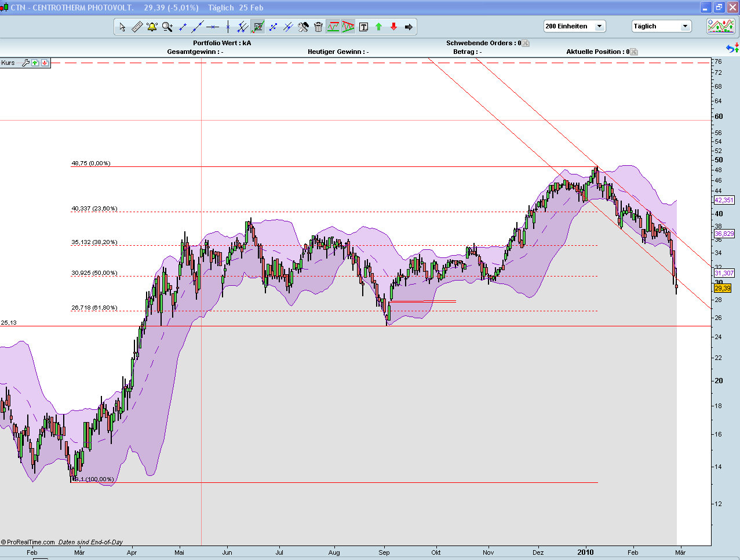Click the ProRealTime.com copyright link

click(x=28, y=542)
